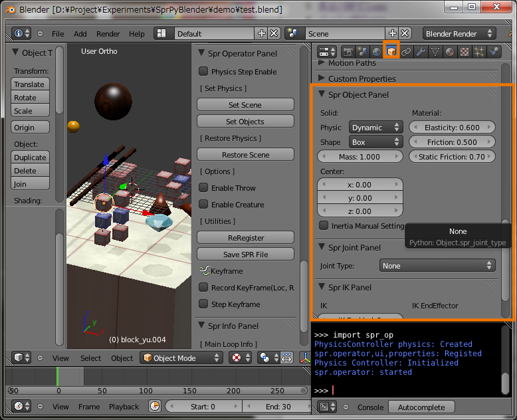
Task: Open the Playback menu in the timeline
Action: point(124,407)
